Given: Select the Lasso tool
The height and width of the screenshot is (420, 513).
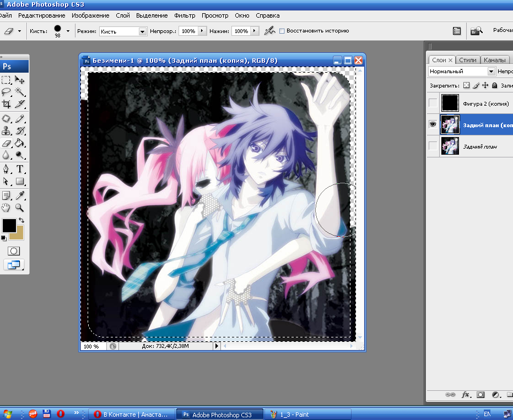Looking at the screenshot, I should pos(6,92).
